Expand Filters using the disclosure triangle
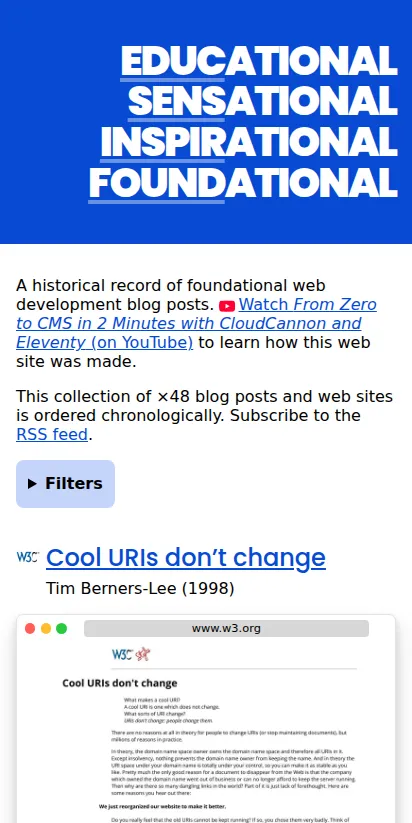This screenshot has width=412, height=823. click(x=32, y=484)
